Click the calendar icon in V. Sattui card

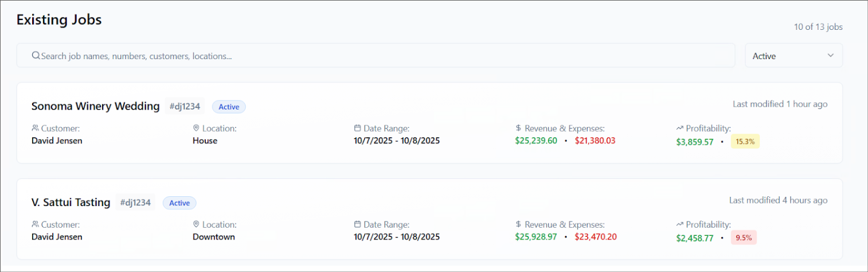358,225
